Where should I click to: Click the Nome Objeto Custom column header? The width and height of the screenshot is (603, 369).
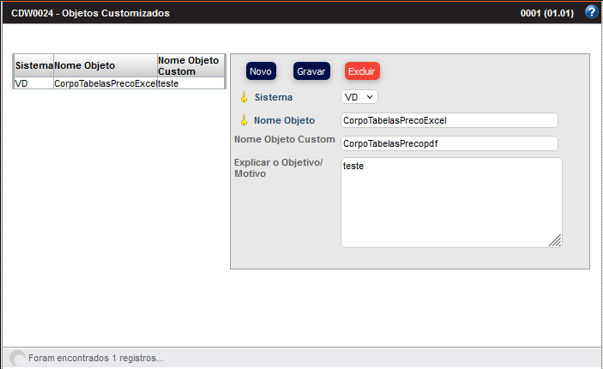(191, 66)
